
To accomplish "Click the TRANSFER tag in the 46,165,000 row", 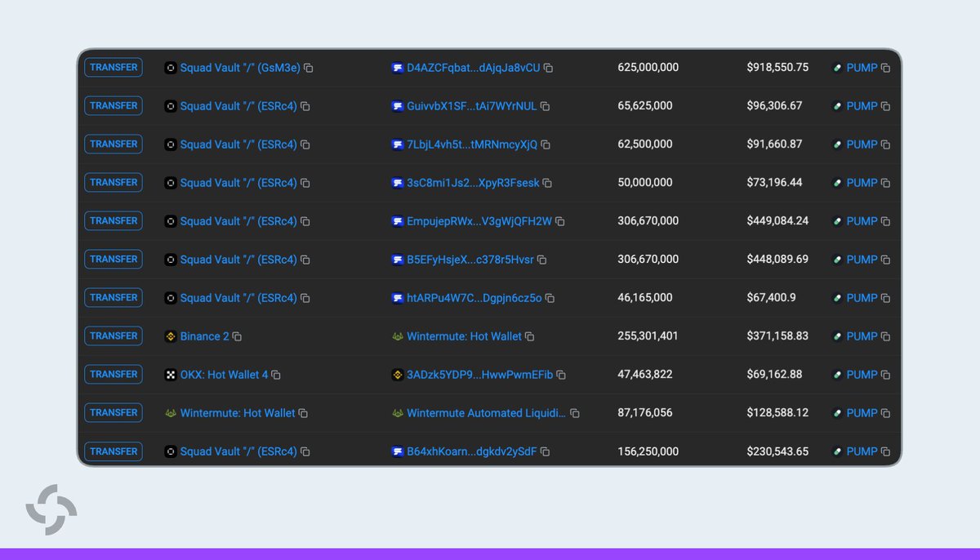I will [114, 298].
